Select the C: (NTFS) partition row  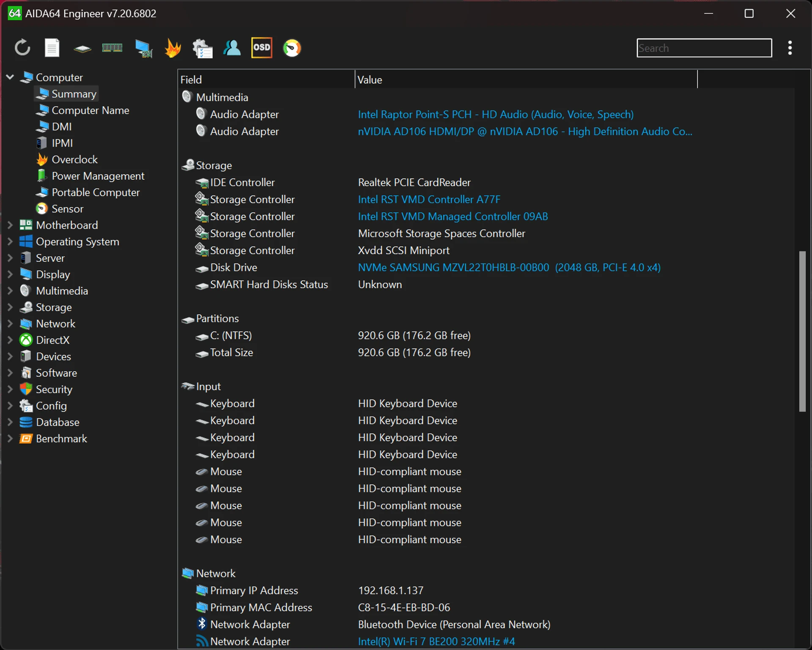tap(486, 336)
